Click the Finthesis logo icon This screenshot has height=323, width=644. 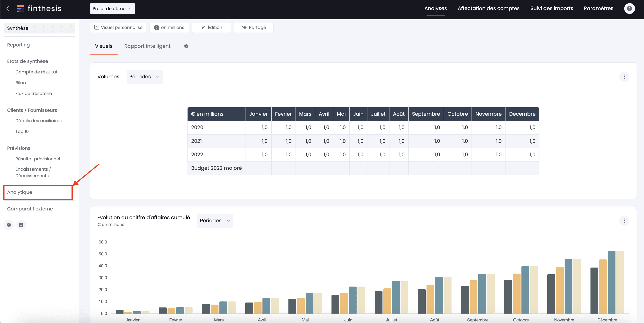pos(20,8)
